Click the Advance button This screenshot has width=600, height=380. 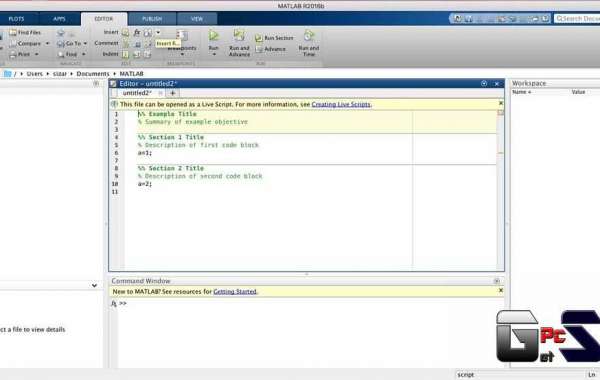pyautogui.click(x=271, y=49)
